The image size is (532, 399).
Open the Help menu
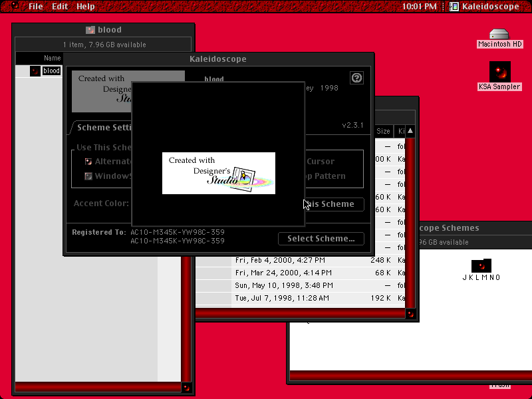[86, 6]
